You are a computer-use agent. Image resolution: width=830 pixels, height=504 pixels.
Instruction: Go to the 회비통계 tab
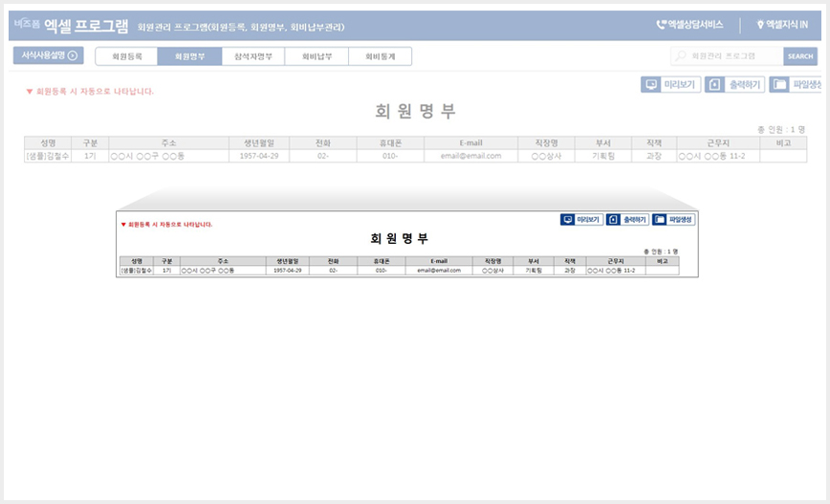[380, 56]
